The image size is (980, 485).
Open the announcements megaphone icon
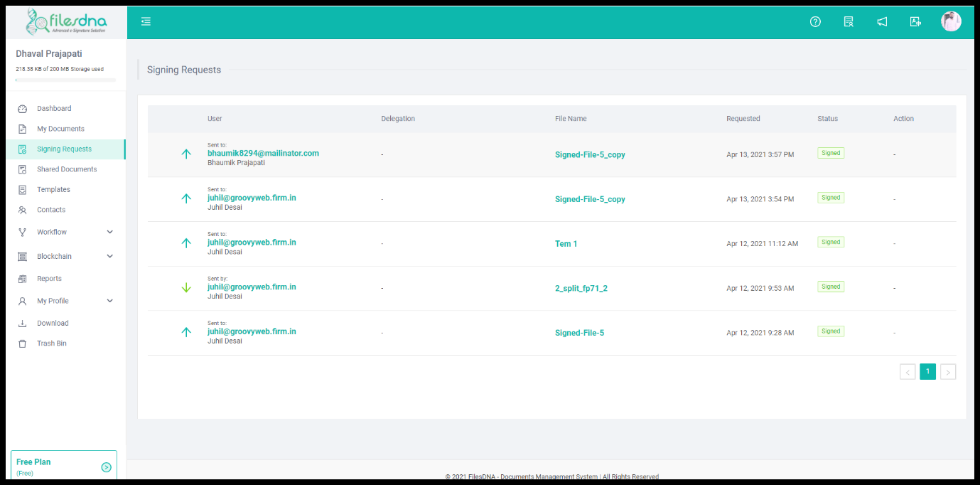coord(882,22)
